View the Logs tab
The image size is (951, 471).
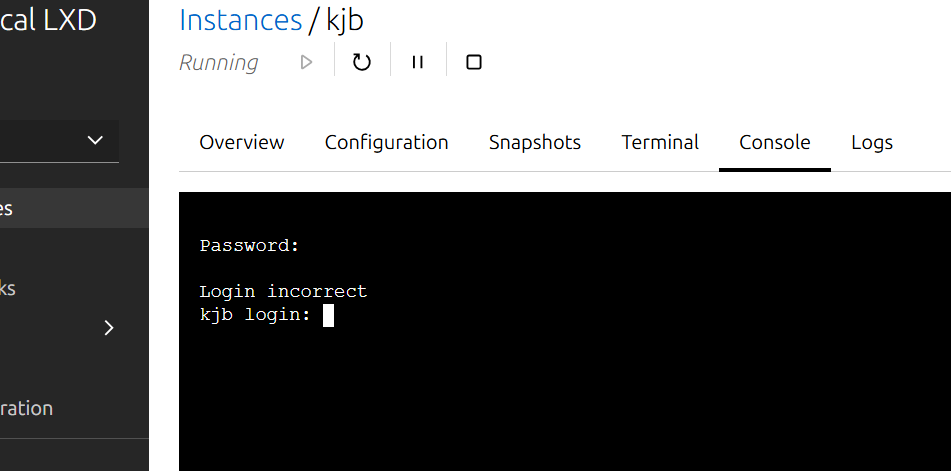872,142
